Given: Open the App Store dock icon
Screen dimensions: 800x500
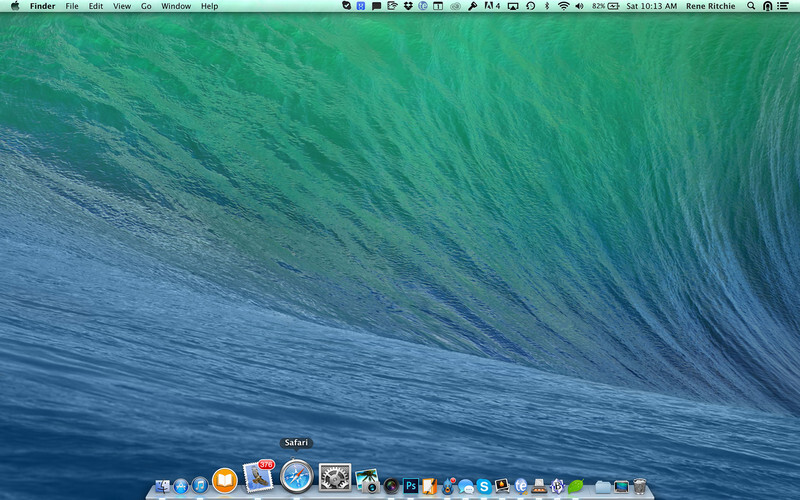Looking at the screenshot, I should 181,486.
